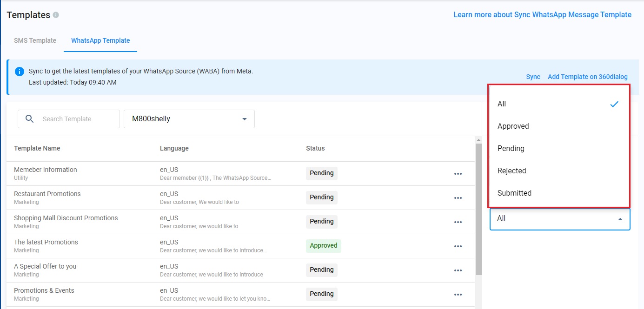Click the template list vertical scrollbar
The width and height of the screenshot is (644, 309).
point(478,209)
